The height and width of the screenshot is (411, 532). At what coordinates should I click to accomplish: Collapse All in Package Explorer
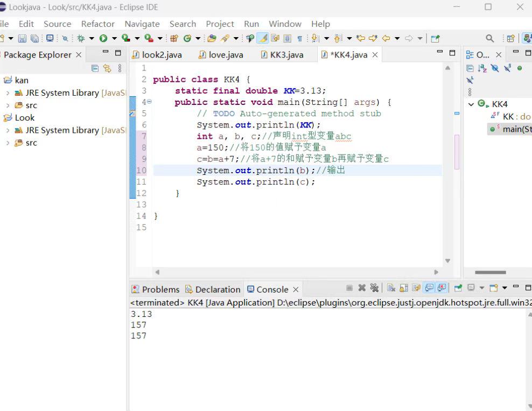tap(95, 68)
